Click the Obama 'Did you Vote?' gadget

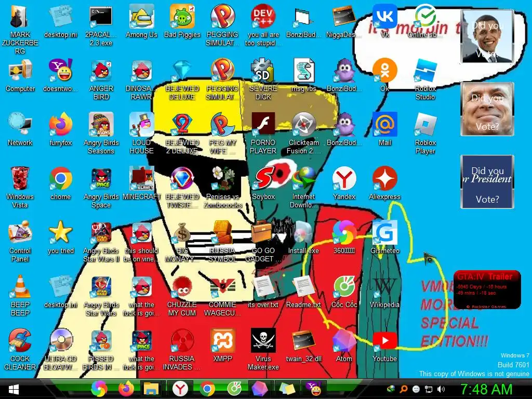(x=487, y=36)
